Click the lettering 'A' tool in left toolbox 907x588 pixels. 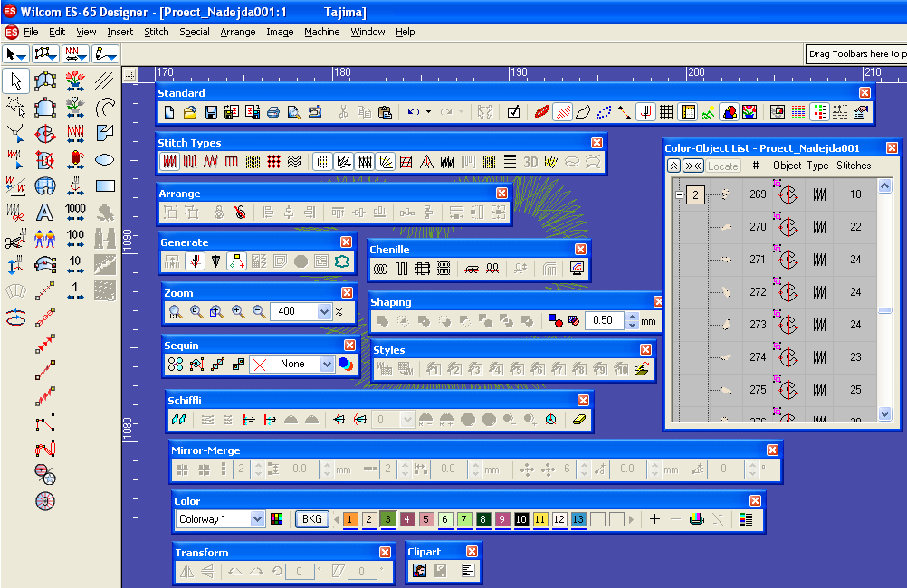tap(44, 213)
